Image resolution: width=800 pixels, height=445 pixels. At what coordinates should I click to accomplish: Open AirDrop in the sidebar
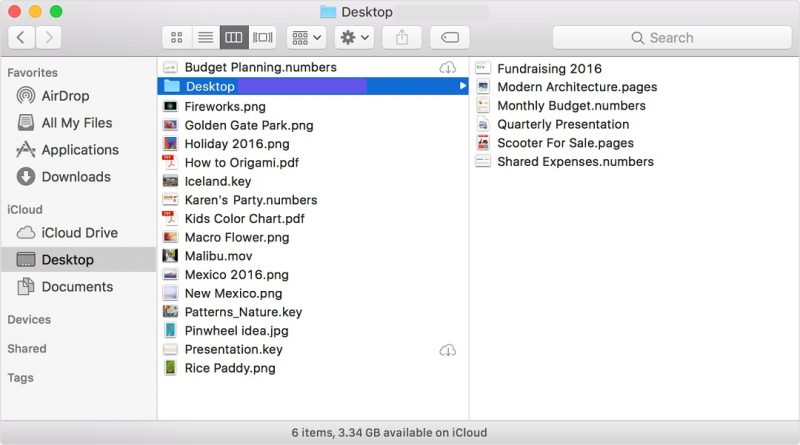(65, 96)
